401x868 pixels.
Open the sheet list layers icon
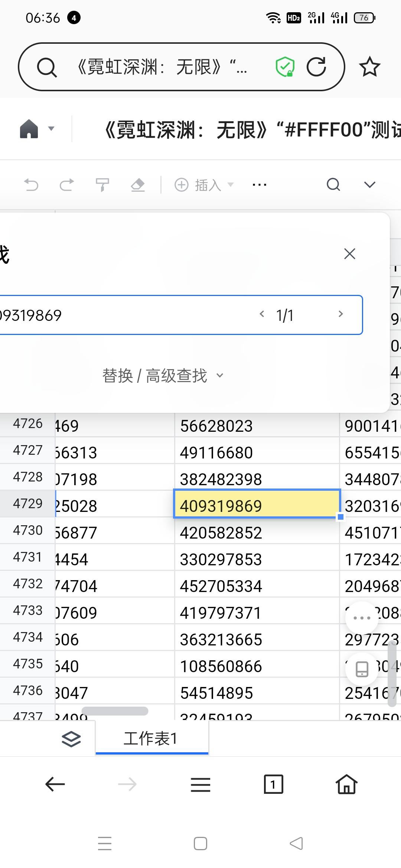(x=71, y=739)
